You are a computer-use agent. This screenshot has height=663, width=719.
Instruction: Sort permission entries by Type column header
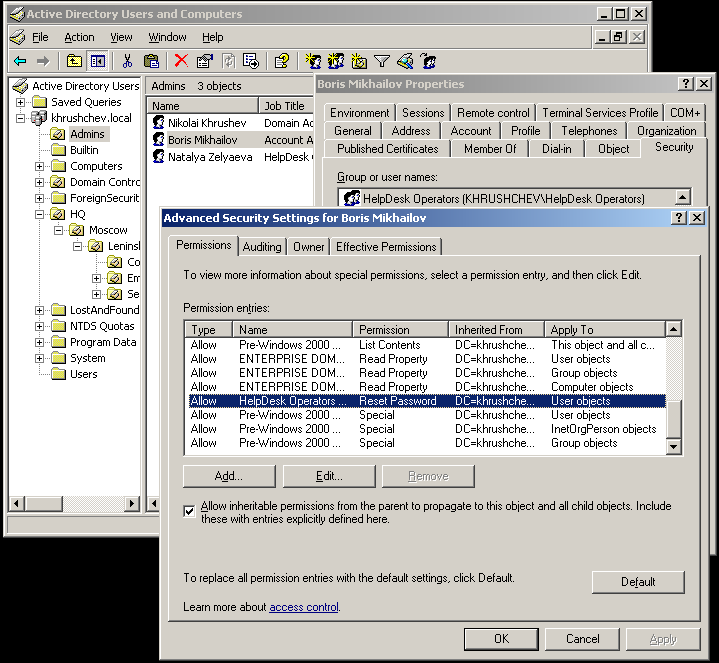(209, 329)
